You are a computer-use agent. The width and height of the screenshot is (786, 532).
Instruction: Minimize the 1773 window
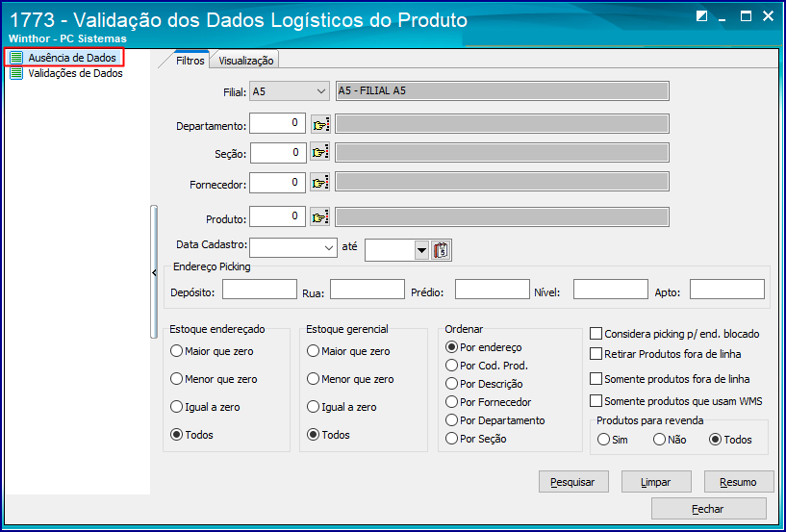click(x=723, y=17)
